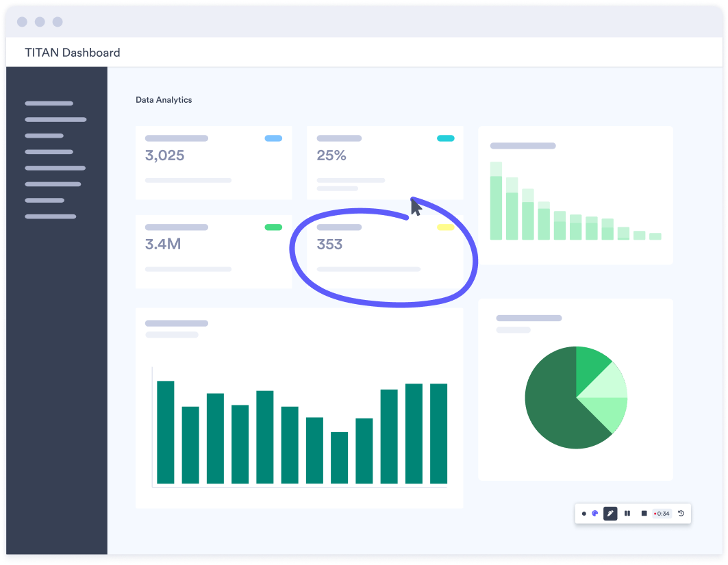Screen dimensions: 728x565
Task: Click the shortest bar in teal chart
Action: click(x=339, y=457)
